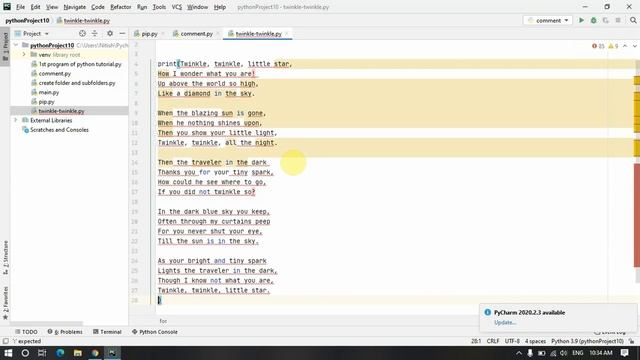
Task: Click the volume icon in system tray
Action: (564, 353)
